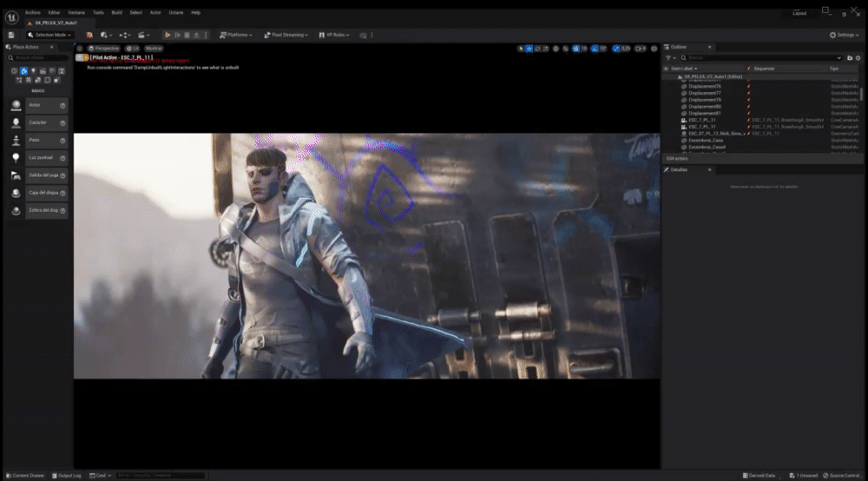Image resolution: width=868 pixels, height=481 pixels.
Task: Select the Basic category icon in Place Actors
Action: pyautogui.click(x=23, y=71)
